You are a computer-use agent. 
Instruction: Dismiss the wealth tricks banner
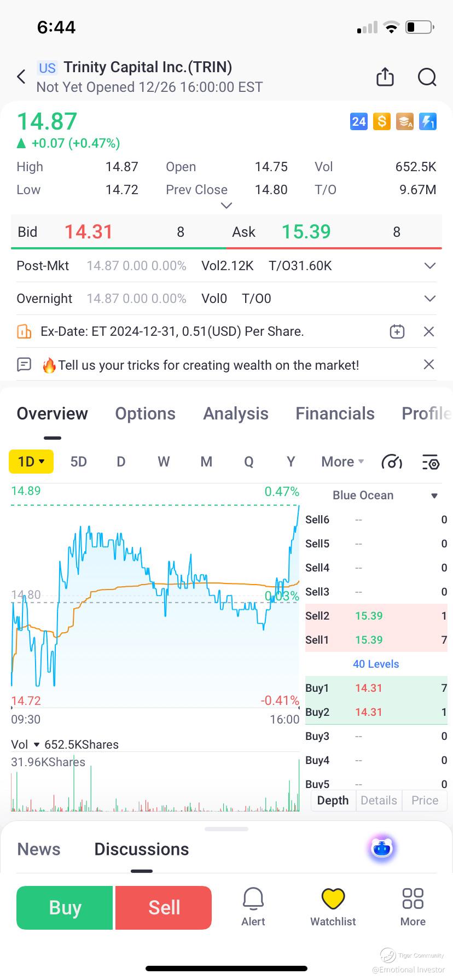click(x=429, y=365)
